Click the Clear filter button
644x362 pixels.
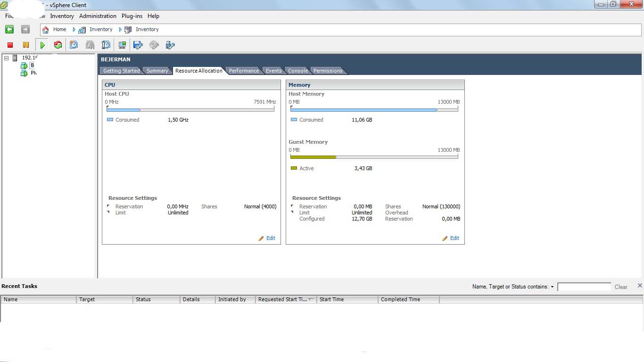(621, 287)
